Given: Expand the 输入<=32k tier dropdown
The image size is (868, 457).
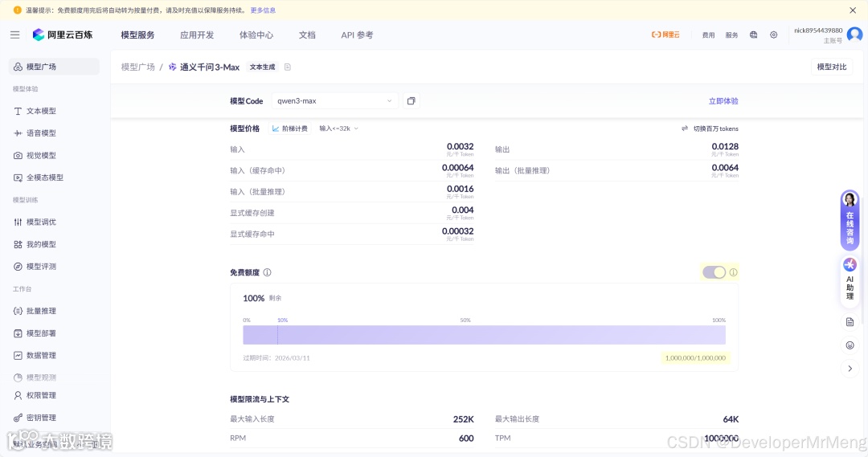Looking at the screenshot, I should point(339,129).
